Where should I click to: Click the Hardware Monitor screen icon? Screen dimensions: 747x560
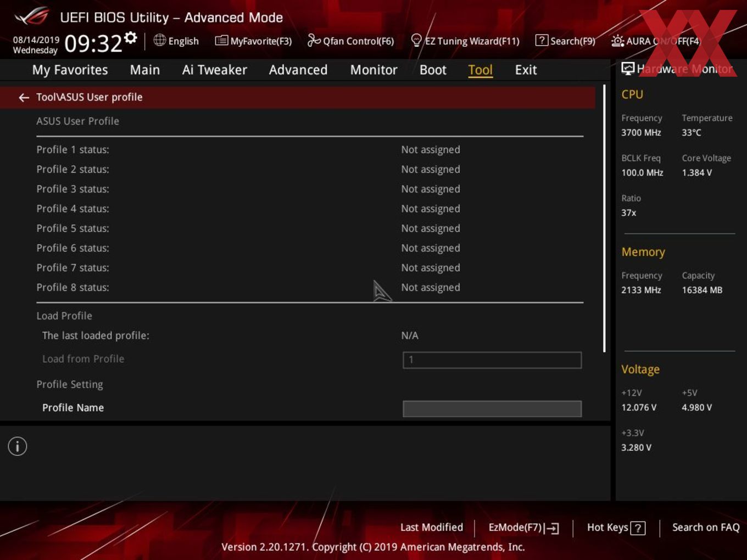(628, 68)
